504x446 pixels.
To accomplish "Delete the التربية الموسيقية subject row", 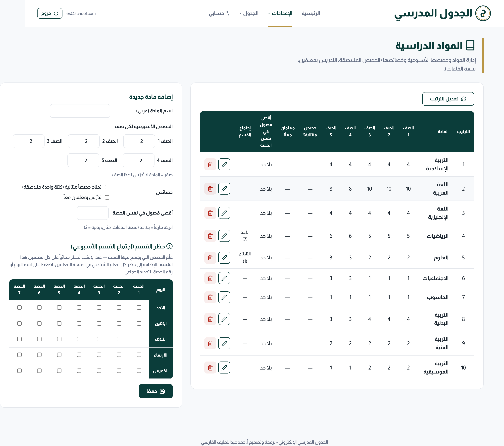I will click(x=210, y=368).
